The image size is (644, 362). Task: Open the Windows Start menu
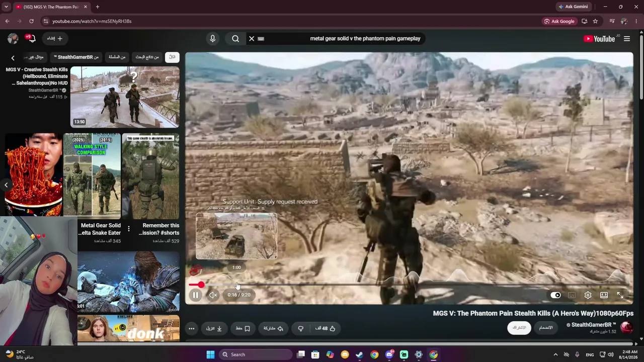210,354
